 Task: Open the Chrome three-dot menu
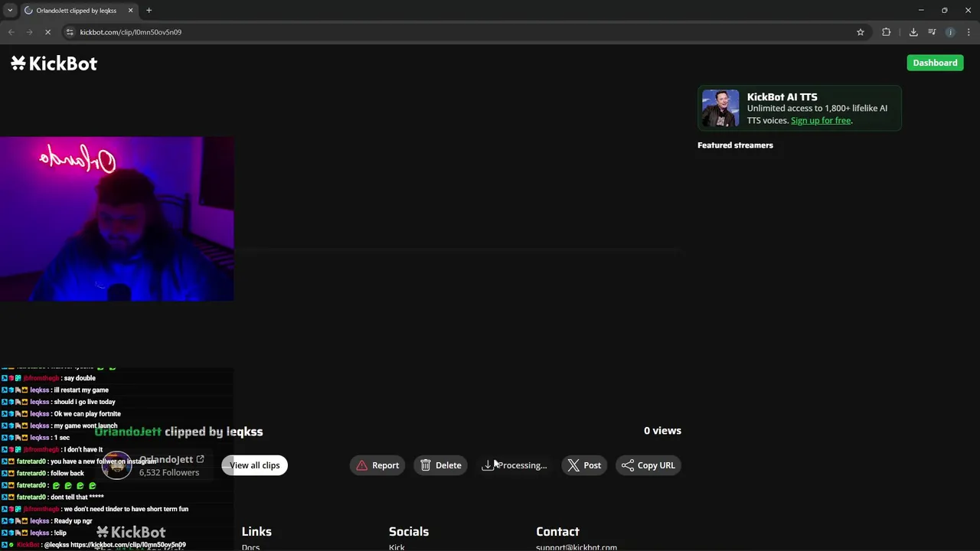969,32
